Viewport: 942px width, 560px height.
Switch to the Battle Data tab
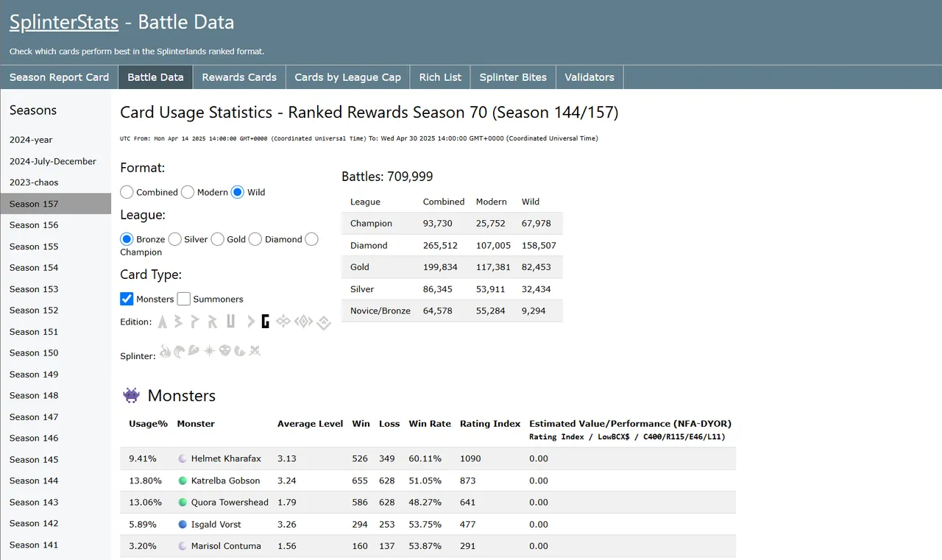(x=155, y=77)
